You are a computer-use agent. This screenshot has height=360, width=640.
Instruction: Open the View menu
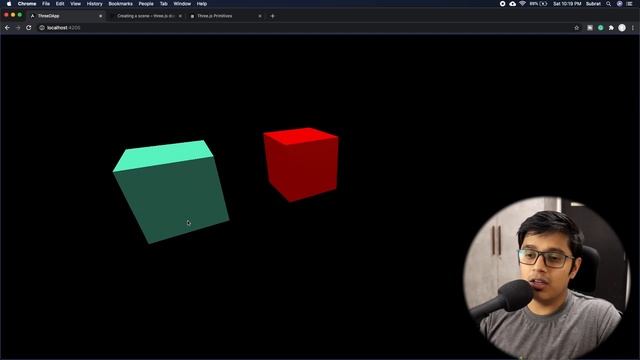click(76, 4)
